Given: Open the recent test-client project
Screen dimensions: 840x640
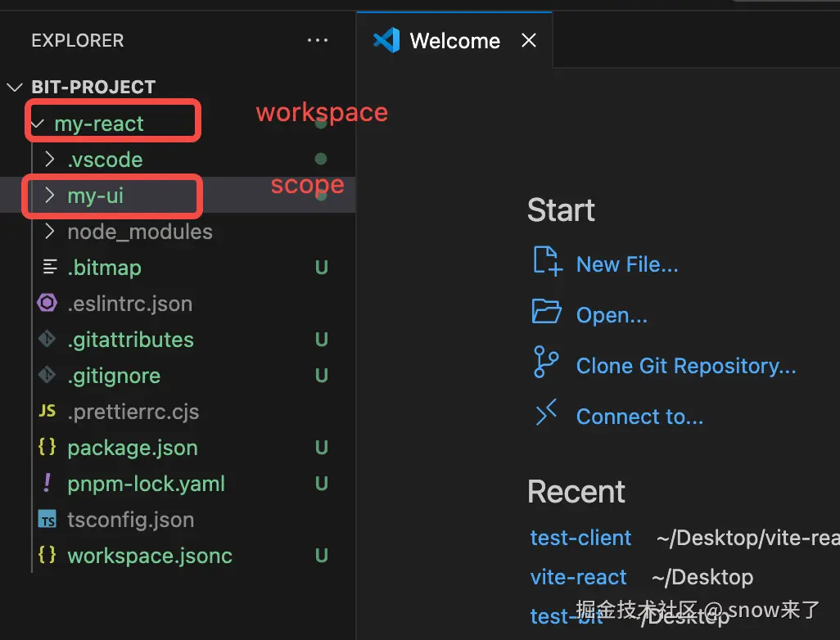Looking at the screenshot, I should 580,538.
